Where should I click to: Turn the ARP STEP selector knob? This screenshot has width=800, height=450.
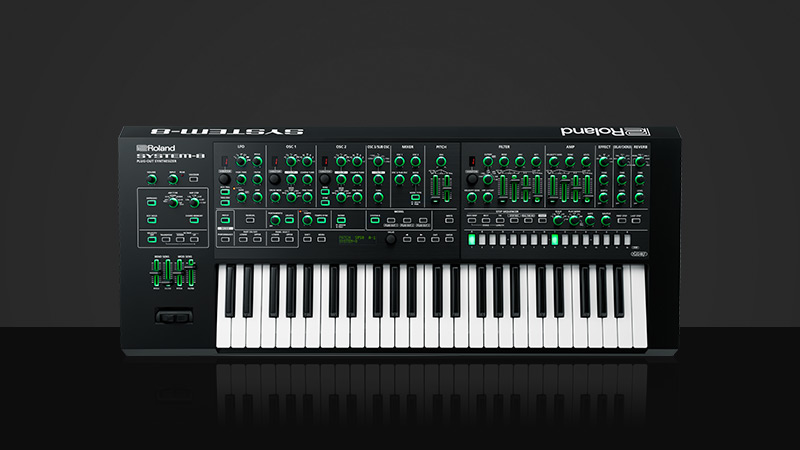[x=194, y=203]
